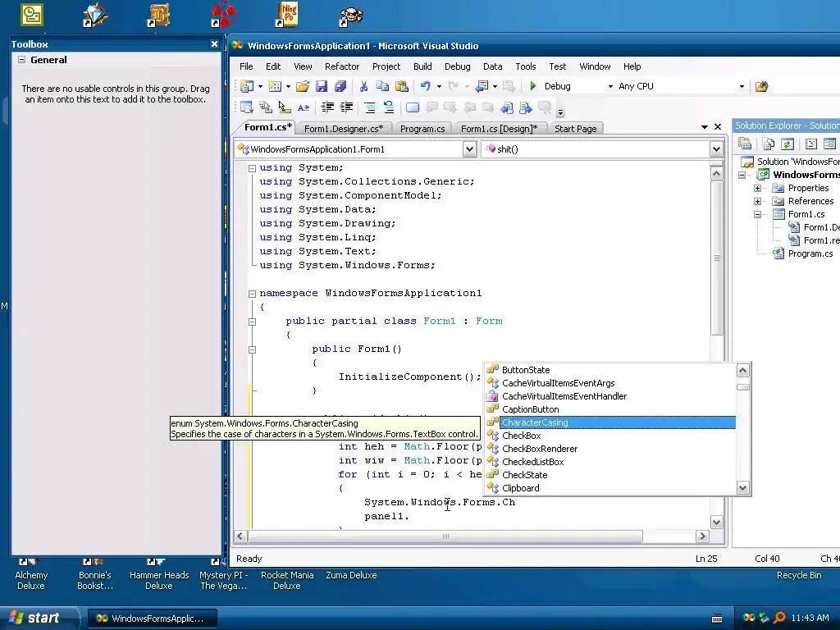Select CheckBox in the IntelliSense list
Image resolution: width=840 pixels, height=630 pixels.
coord(610,436)
